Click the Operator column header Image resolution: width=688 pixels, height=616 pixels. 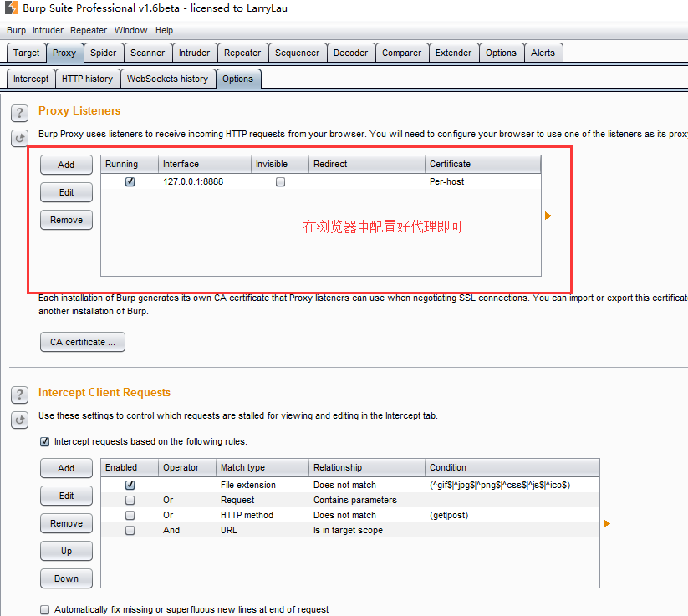(x=187, y=468)
